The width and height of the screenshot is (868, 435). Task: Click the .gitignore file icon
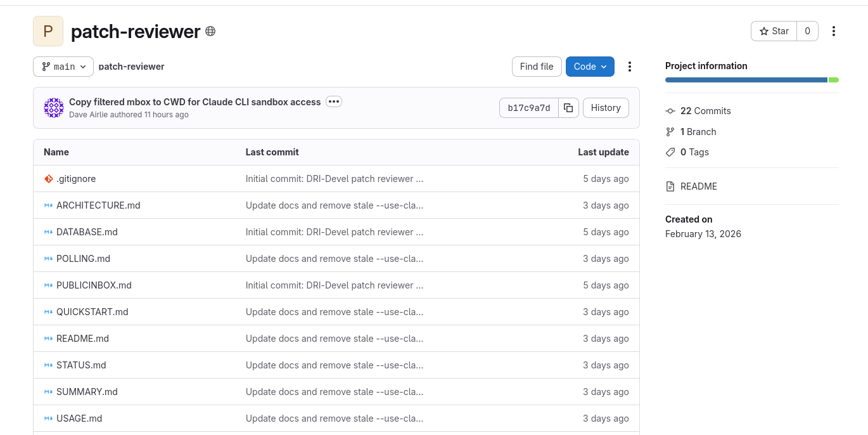click(x=48, y=179)
